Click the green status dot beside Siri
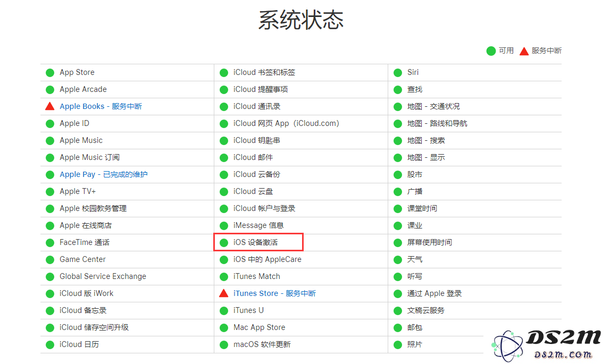 pyautogui.click(x=398, y=73)
